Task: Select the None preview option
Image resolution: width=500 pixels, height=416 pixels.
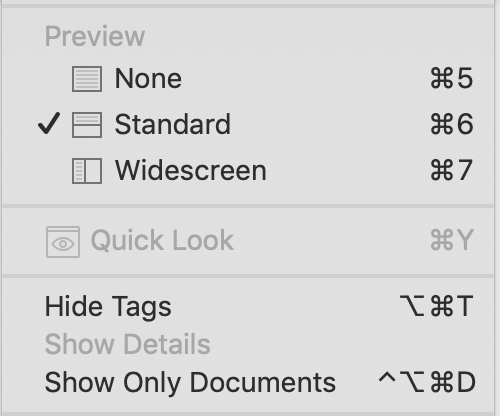Action: coord(248,79)
